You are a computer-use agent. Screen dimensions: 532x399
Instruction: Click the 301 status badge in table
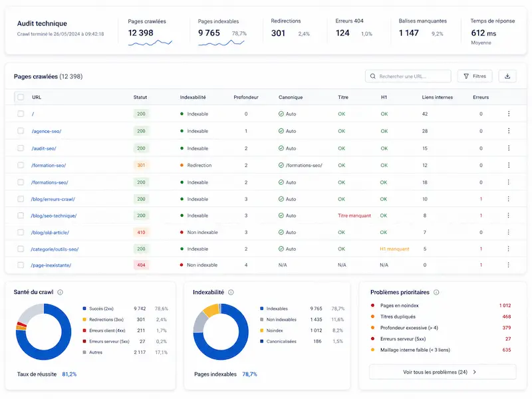141,165
